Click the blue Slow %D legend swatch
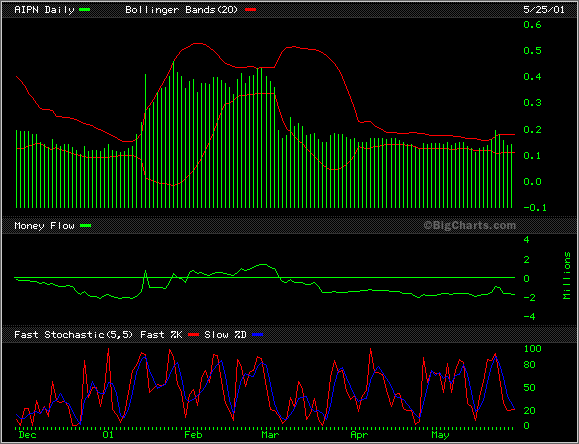 point(257,335)
